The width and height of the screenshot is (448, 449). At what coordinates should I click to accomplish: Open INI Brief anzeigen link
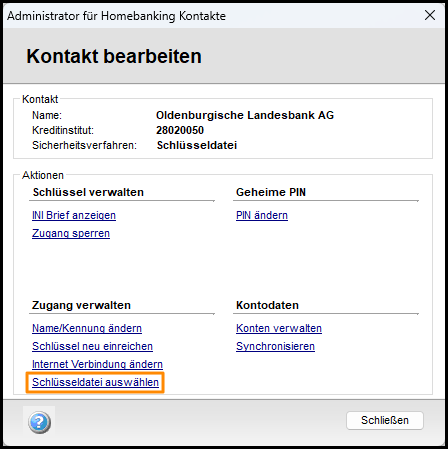(74, 215)
